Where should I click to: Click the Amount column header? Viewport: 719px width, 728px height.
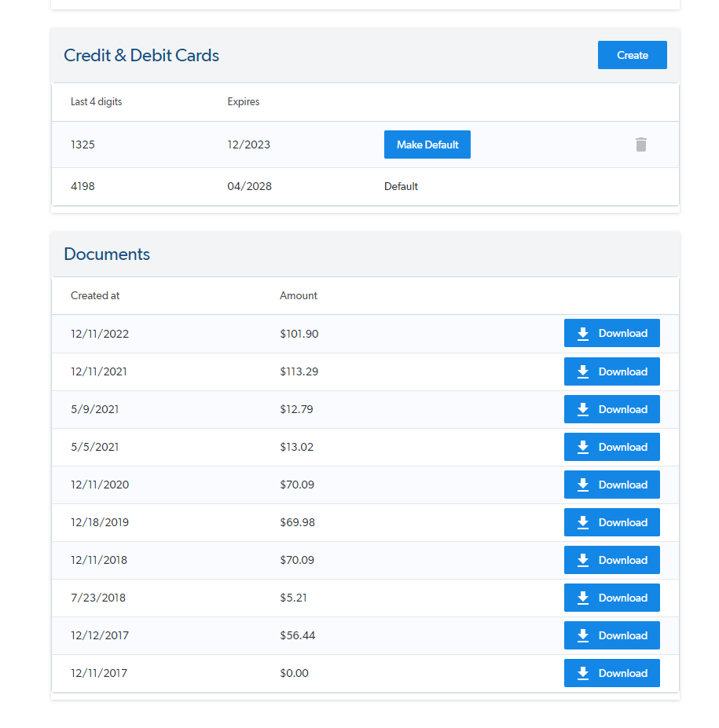tap(299, 295)
